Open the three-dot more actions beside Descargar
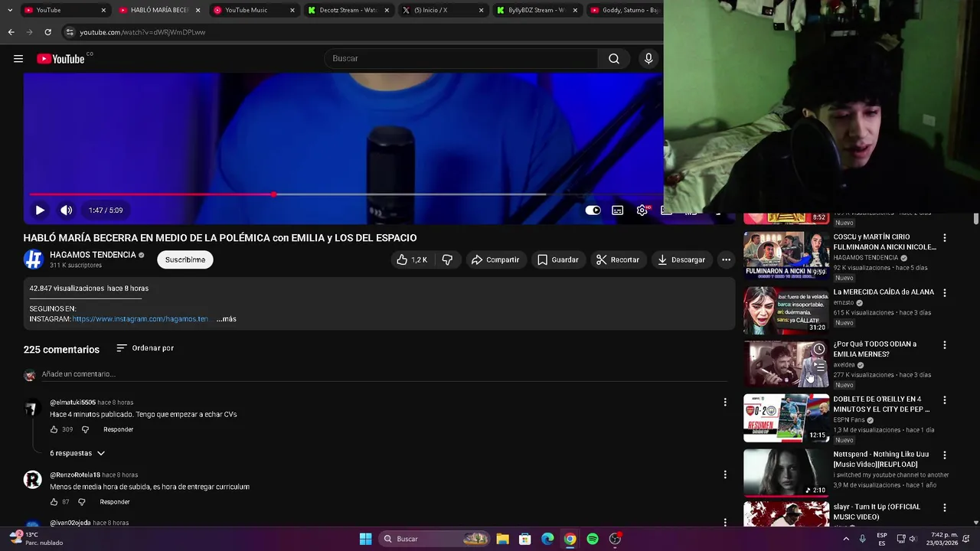Viewport: 980px width, 551px height. (726, 260)
